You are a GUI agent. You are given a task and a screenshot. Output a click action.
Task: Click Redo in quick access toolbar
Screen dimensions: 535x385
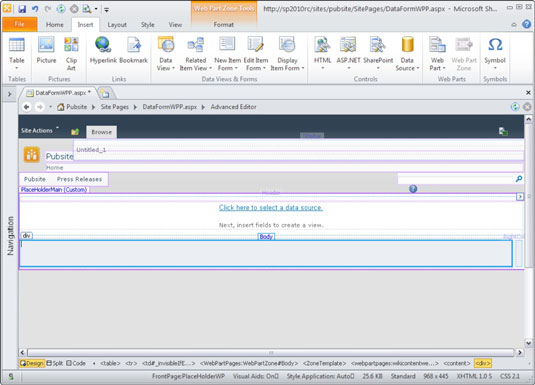pos(48,9)
